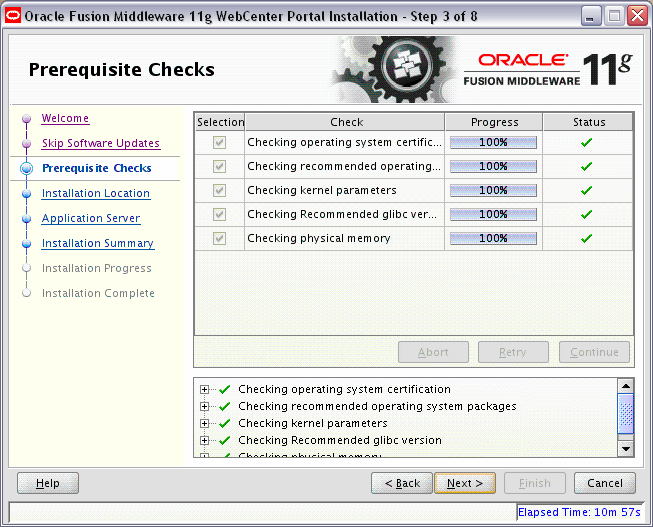Close the installer window
This screenshot has width=653, height=527.
pyautogui.click(x=637, y=17)
